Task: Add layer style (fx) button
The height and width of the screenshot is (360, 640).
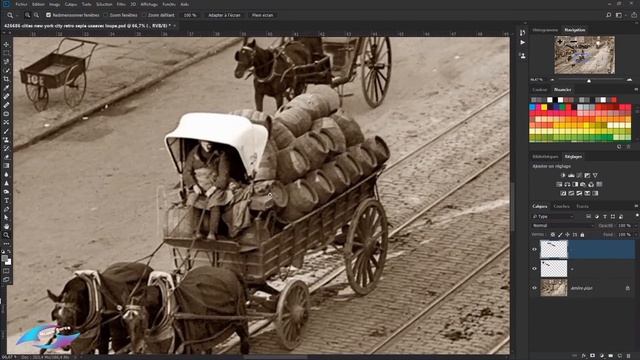Action: [x=584, y=356]
